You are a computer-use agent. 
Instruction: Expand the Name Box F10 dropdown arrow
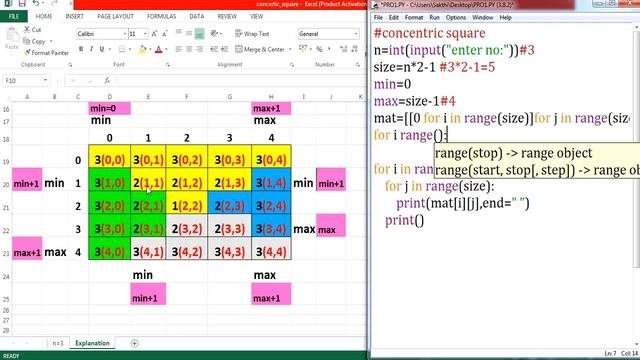(45, 80)
